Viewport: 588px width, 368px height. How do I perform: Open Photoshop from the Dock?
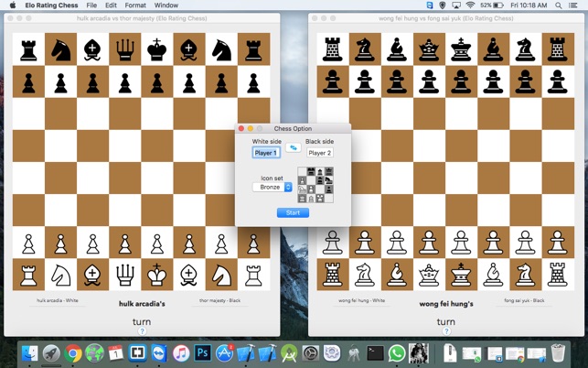tap(202, 353)
